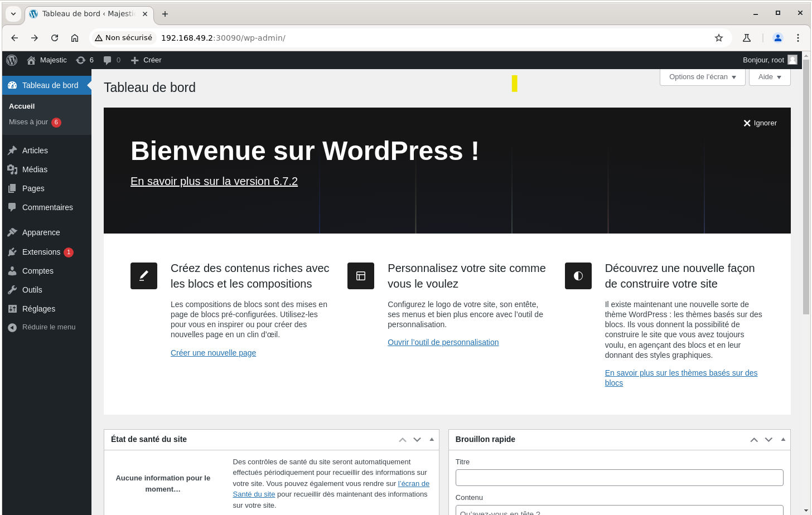Click Créer une nouvelle page link
This screenshot has height=515, width=812.
[x=213, y=353]
